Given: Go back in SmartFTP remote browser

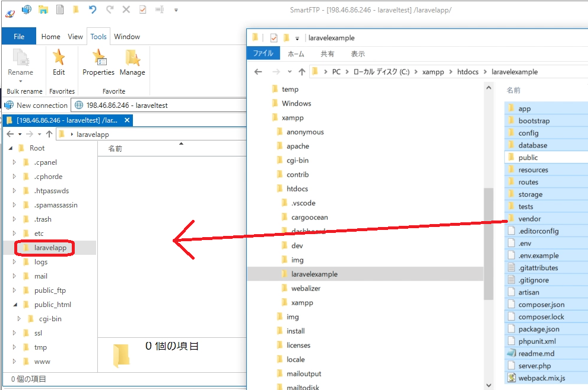Looking at the screenshot, I should point(10,134).
